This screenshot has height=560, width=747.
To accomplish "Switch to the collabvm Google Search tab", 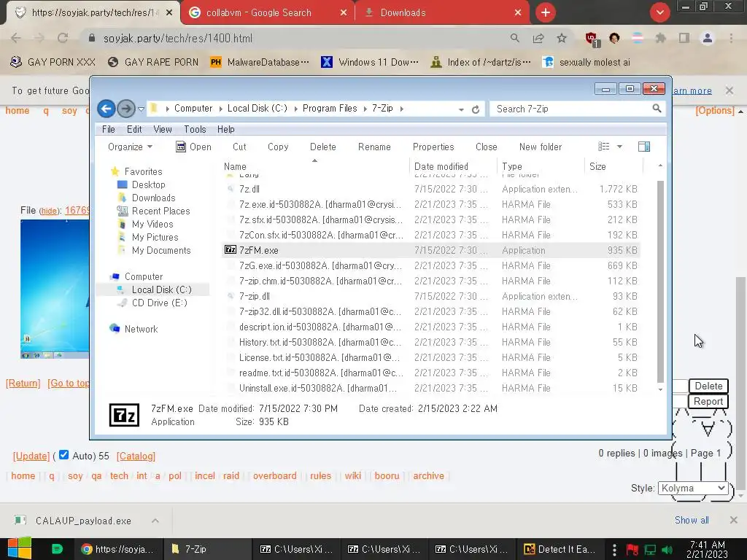I will click(x=267, y=13).
